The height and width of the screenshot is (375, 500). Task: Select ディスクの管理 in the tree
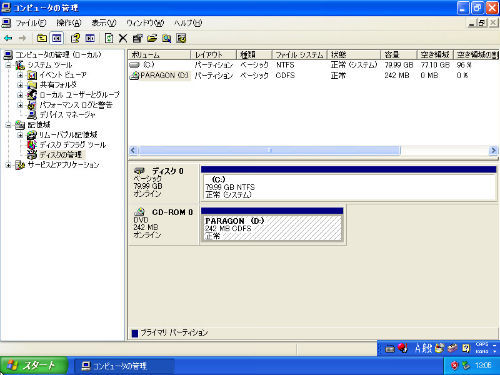tap(61, 155)
